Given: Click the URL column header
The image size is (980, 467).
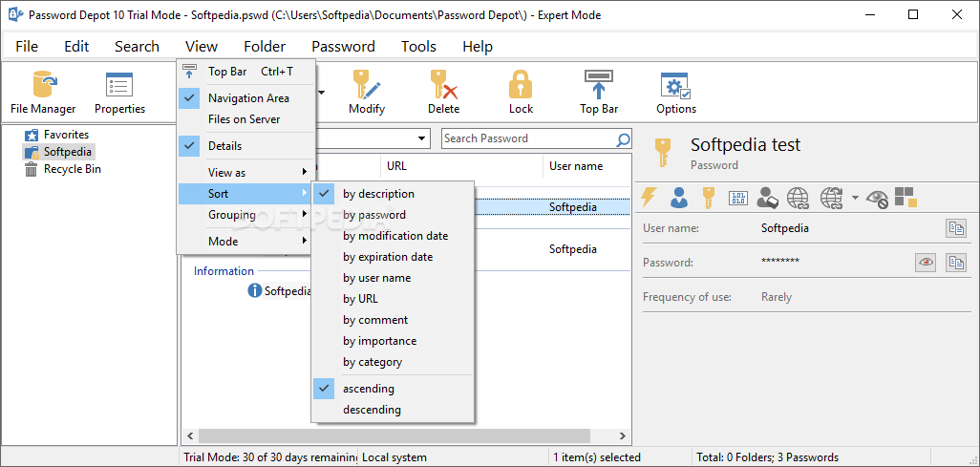Looking at the screenshot, I should [x=461, y=166].
